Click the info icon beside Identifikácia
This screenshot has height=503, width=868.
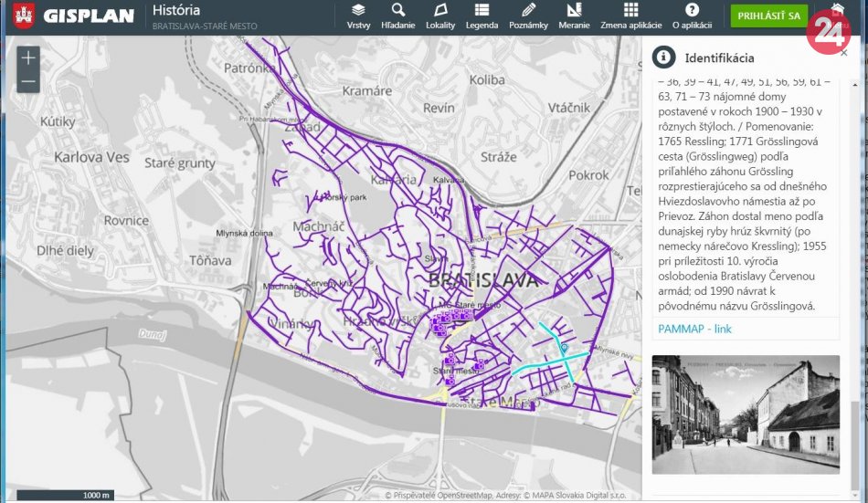click(662, 58)
